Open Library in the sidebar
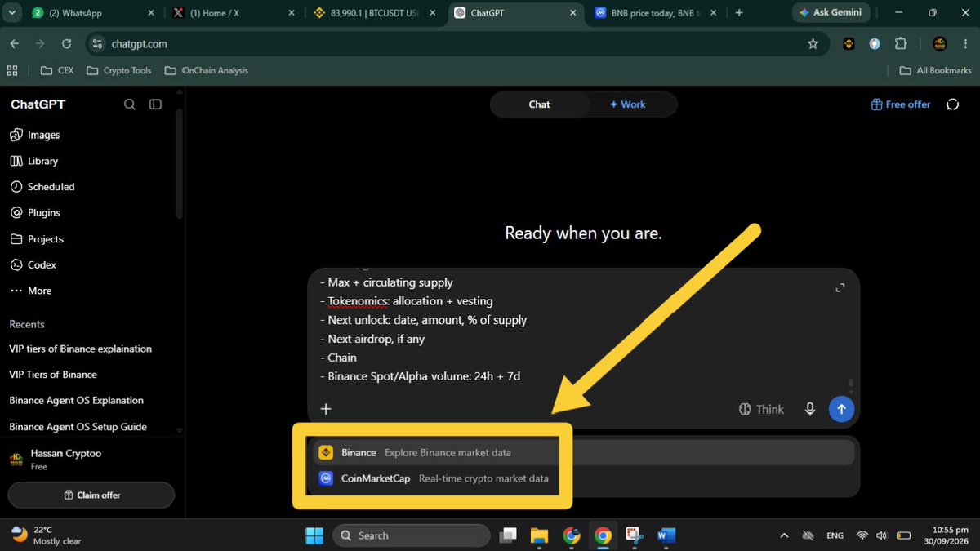The height and width of the screenshot is (551, 980). point(34,161)
